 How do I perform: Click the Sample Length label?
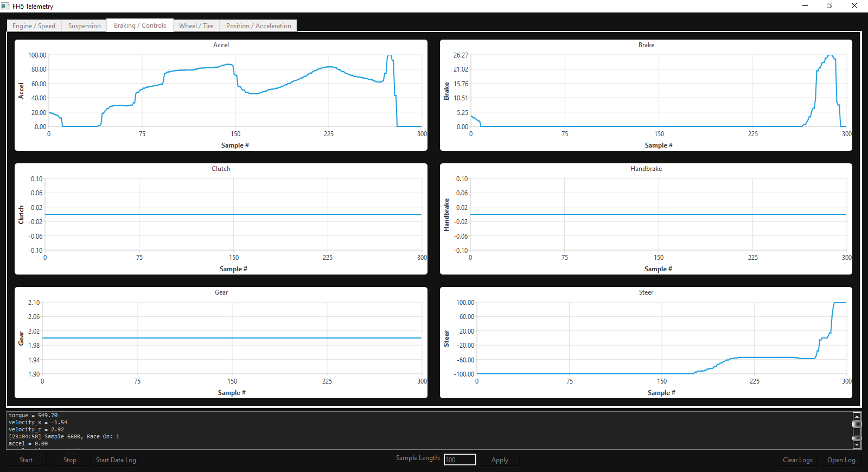click(x=418, y=458)
